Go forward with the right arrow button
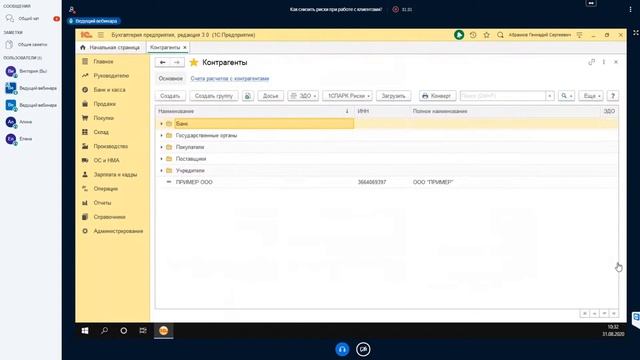This screenshot has height=360, width=640. tap(177, 62)
